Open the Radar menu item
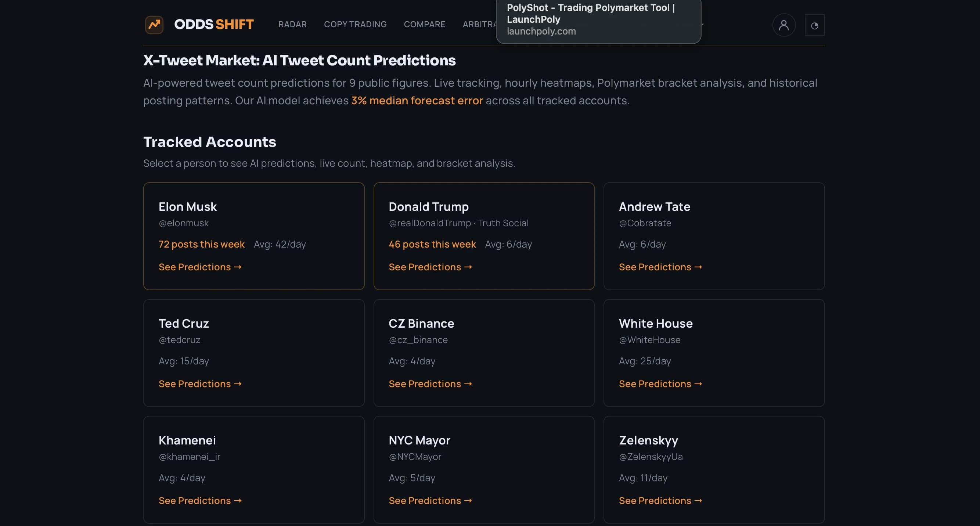This screenshot has width=980, height=526. (x=292, y=24)
